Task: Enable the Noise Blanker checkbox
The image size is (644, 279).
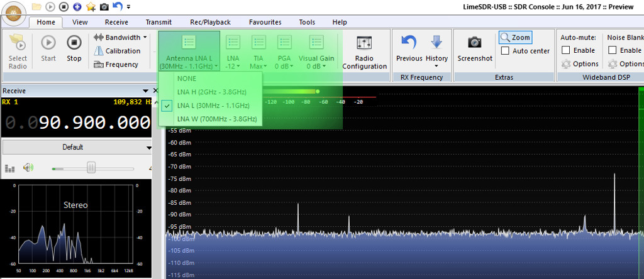Action: (613, 50)
